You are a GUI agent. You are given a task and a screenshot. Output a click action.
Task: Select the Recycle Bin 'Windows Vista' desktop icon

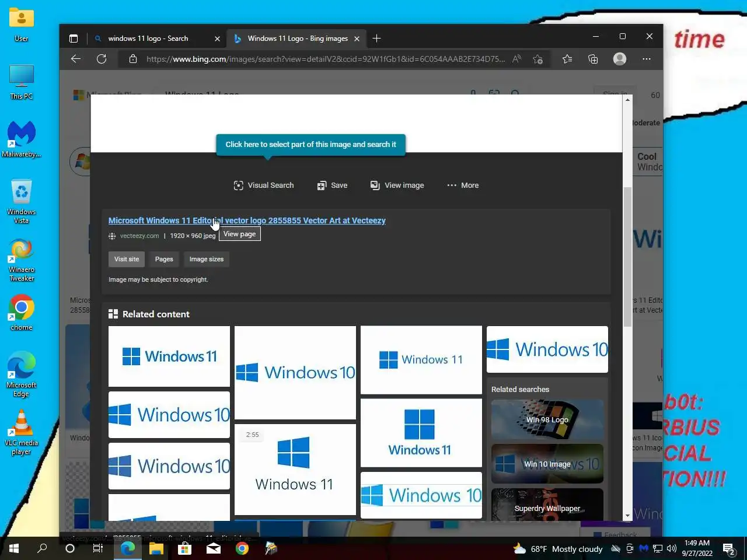(22, 201)
